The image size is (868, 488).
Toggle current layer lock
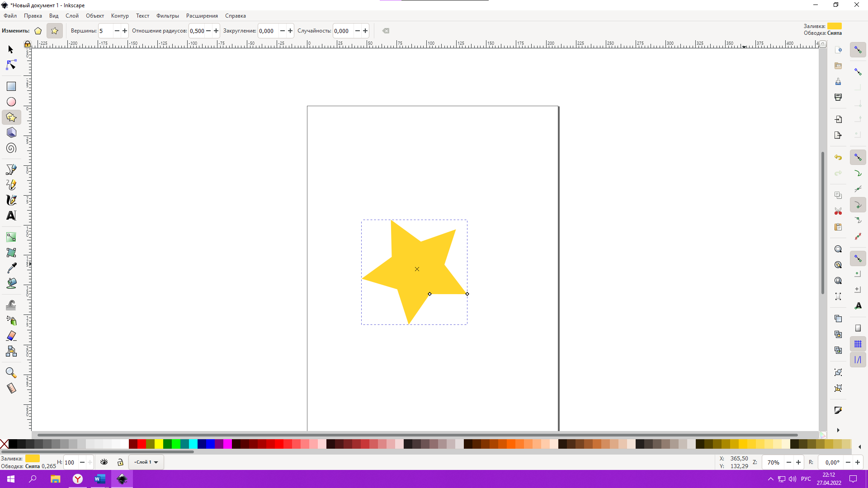coord(120,462)
